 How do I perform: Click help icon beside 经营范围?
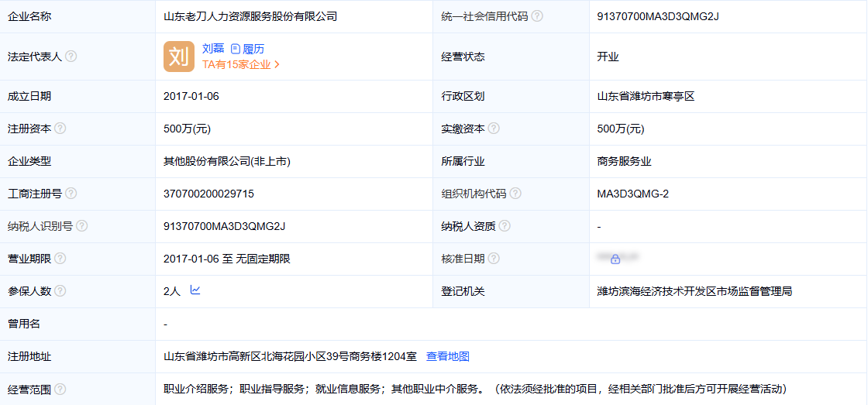point(60,390)
